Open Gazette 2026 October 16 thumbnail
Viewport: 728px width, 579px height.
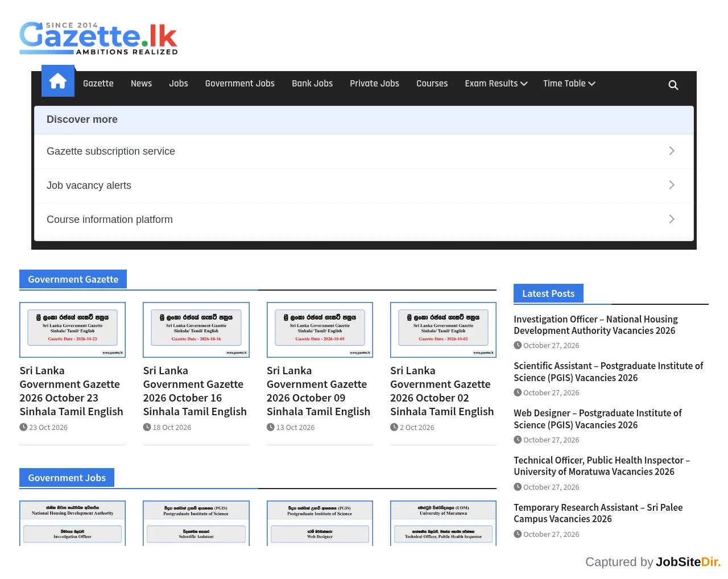(x=196, y=330)
